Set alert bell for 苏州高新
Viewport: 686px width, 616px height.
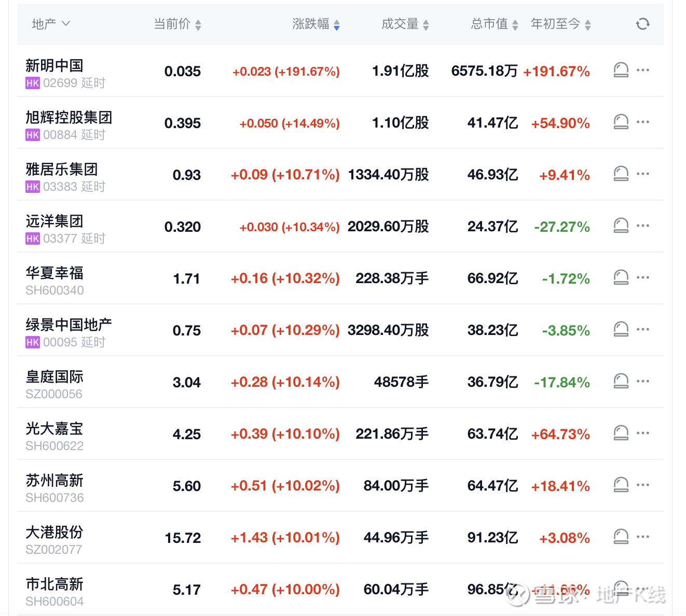[x=621, y=485]
